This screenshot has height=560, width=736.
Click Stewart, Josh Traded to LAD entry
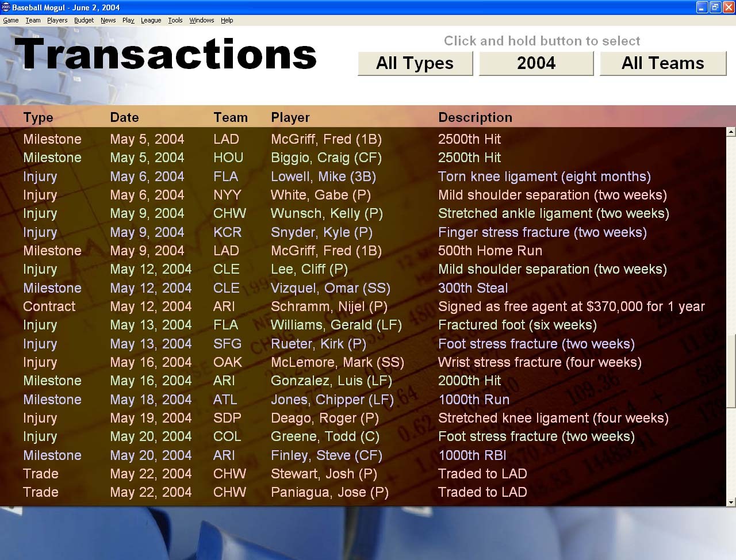tap(482, 474)
